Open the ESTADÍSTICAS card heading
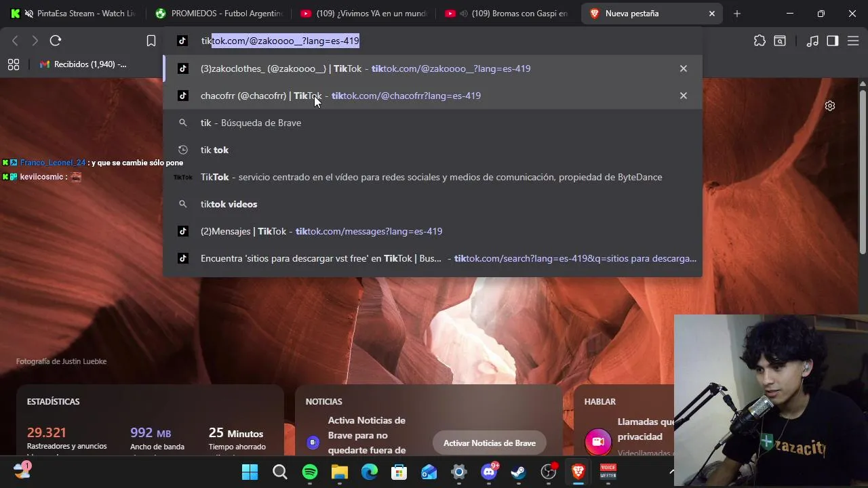868x488 pixels. (x=53, y=401)
